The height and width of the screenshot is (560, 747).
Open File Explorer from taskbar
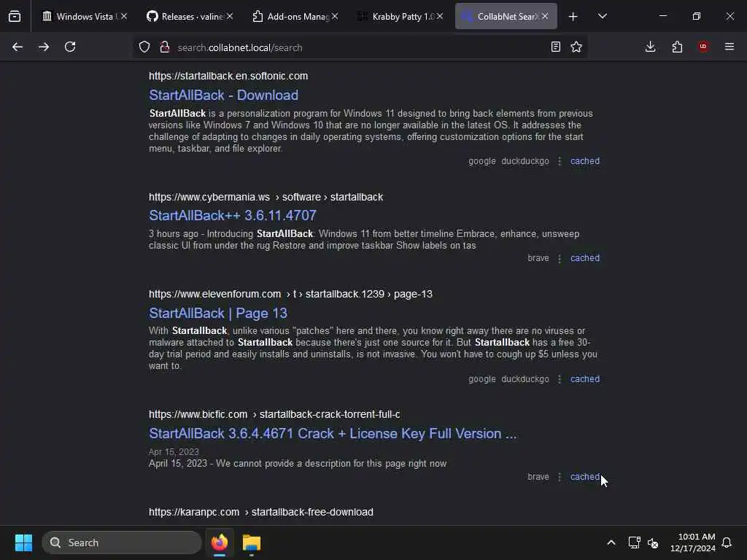coord(252,542)
